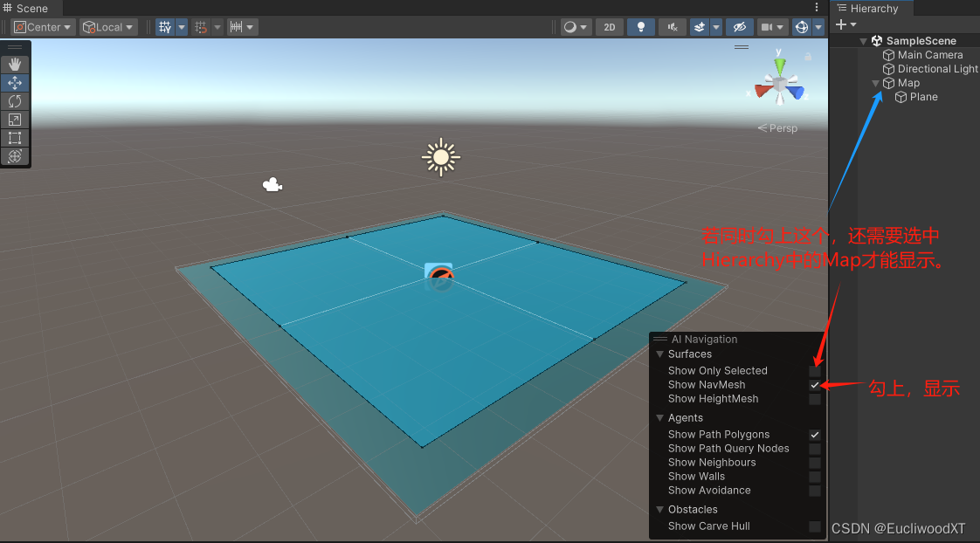Click the camera gizmo in scene
Image resolution: width=980 pixels, height=543 pixels.
click(x=272, y=184)
